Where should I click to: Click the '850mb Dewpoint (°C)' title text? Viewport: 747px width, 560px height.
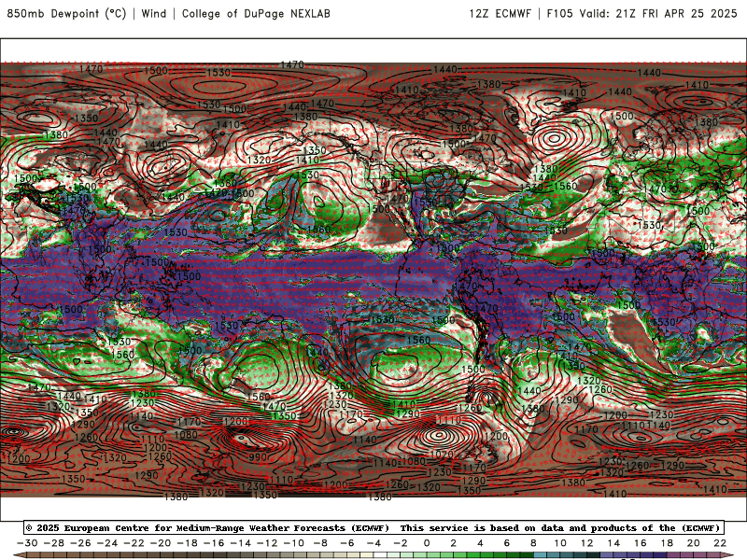tap(66, 13)
